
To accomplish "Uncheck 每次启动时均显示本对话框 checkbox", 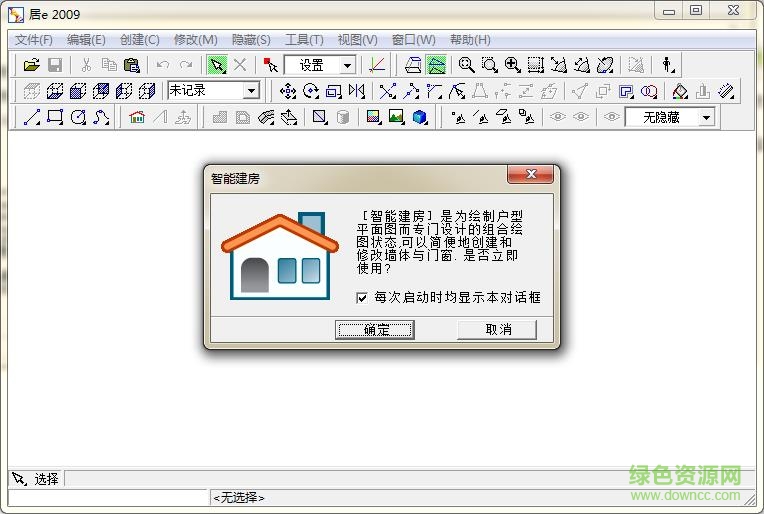I will pyautogui.click(x=362, y=298).
